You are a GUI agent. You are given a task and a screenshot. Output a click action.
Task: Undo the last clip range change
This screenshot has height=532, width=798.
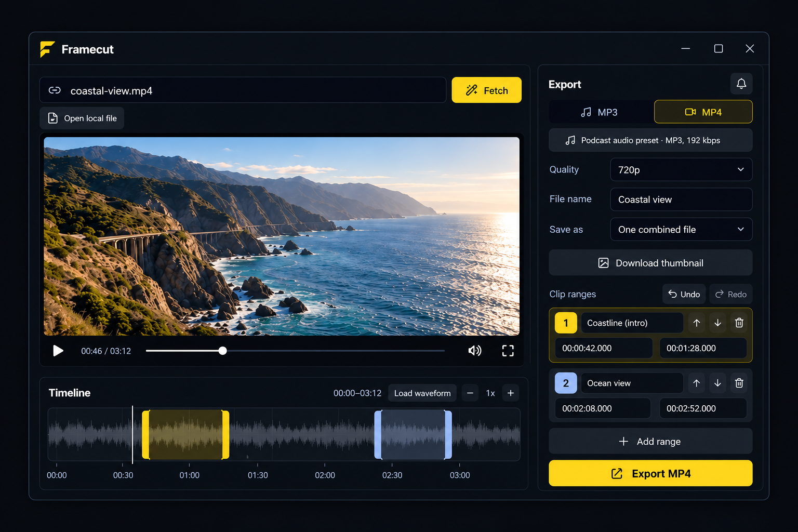coord(684,294)
